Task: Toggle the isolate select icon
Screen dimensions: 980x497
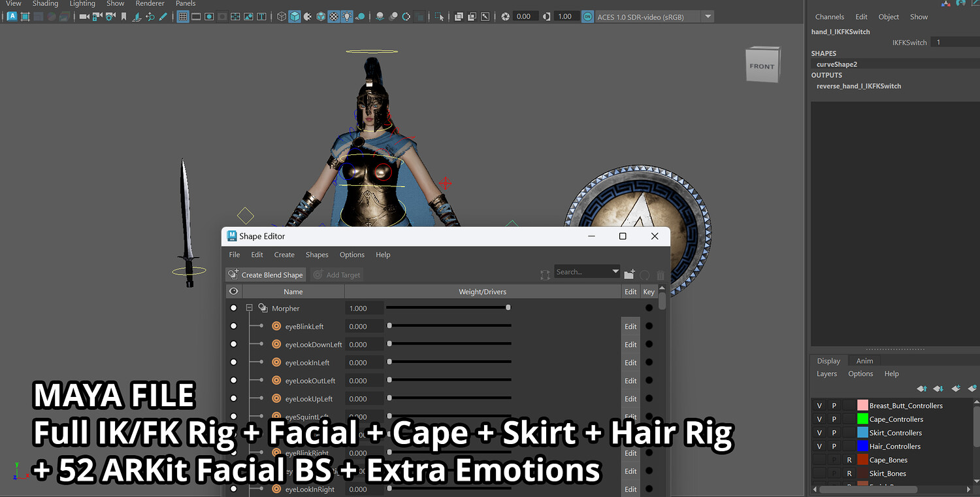Action: click(439, 16)
